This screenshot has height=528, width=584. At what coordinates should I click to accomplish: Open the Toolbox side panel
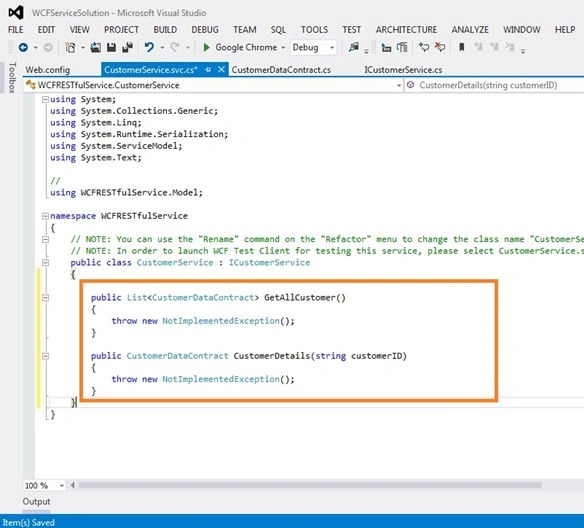pos(12,77)
